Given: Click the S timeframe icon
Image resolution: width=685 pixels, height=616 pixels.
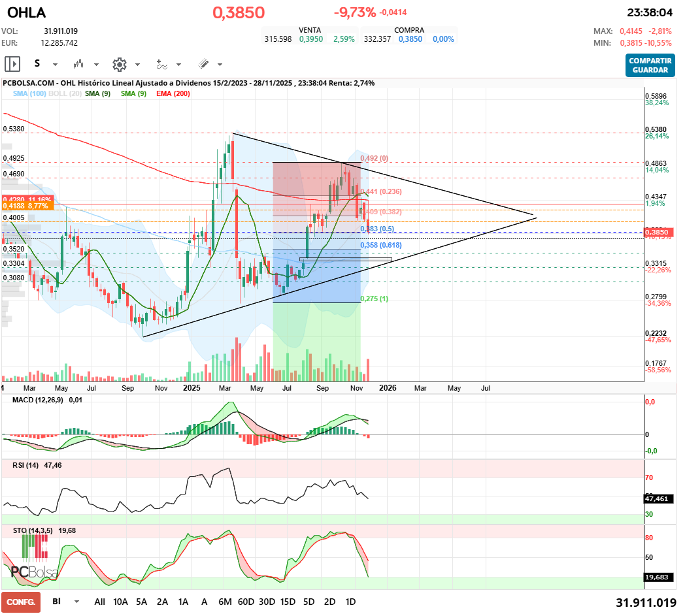Looking at the screenshot, I should click(37, 64).
